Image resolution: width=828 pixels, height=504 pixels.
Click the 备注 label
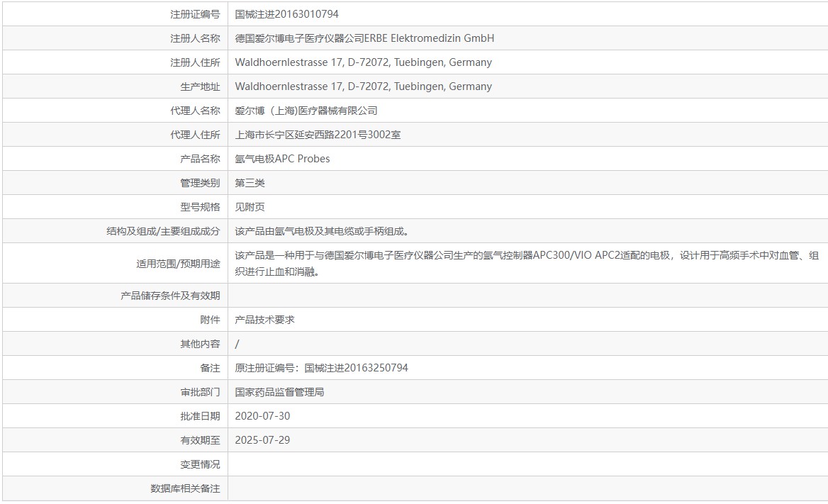tap(210, 368)
